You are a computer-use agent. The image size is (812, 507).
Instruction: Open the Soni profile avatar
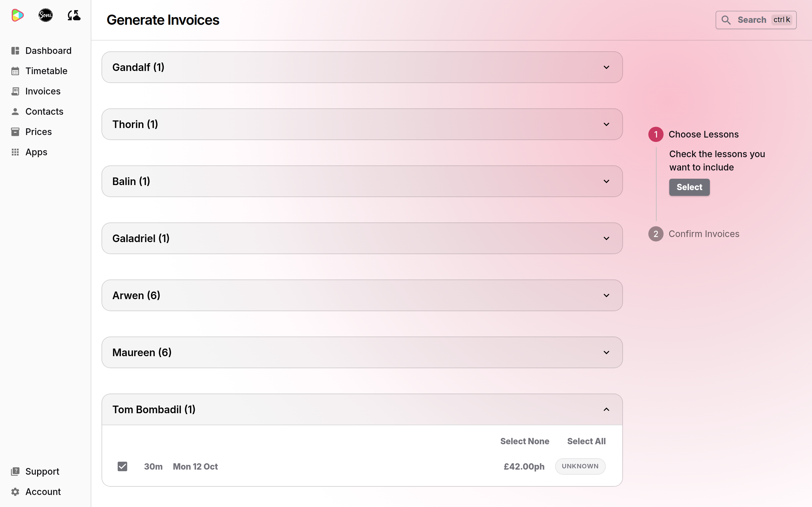[x=45, y=15]
